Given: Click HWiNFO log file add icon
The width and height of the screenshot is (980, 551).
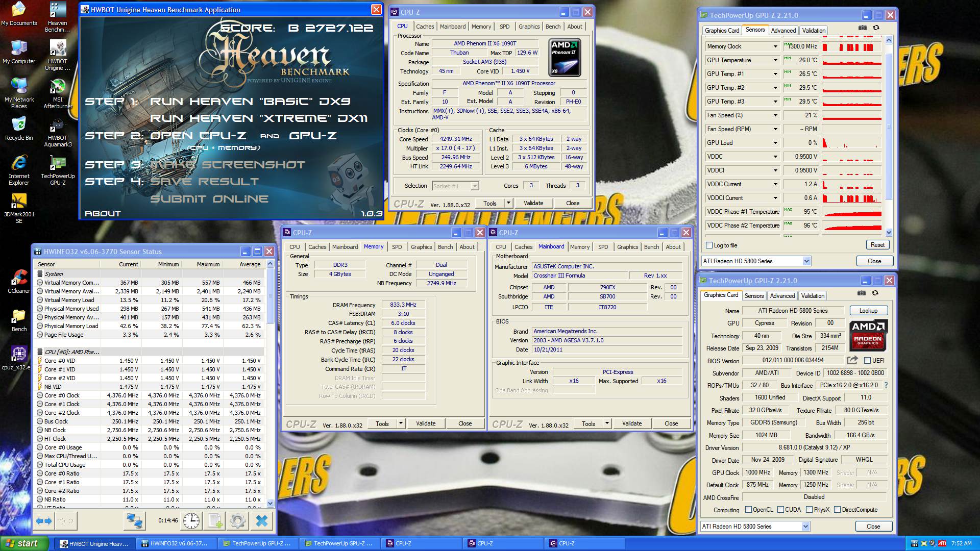Looking at the screenshot, I should coord(215,521).
